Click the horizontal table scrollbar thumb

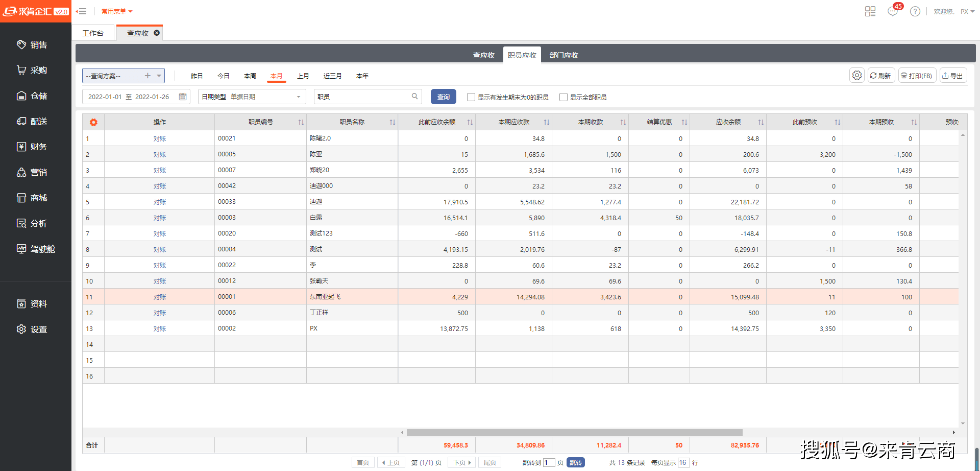tap(574, 432)
